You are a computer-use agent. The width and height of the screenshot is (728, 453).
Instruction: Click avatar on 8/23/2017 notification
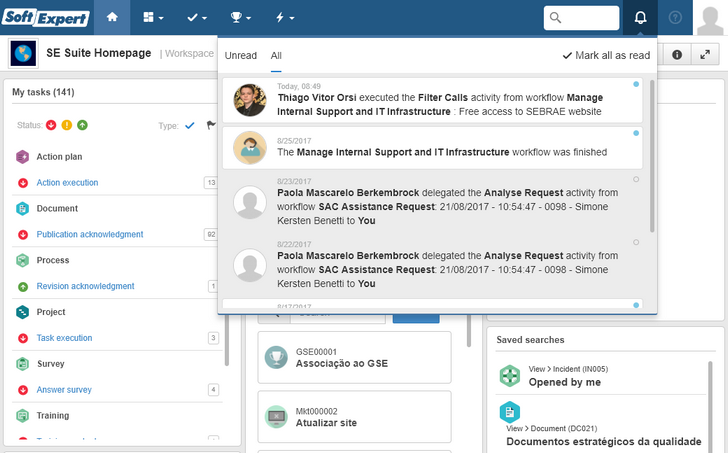(250, 202)
